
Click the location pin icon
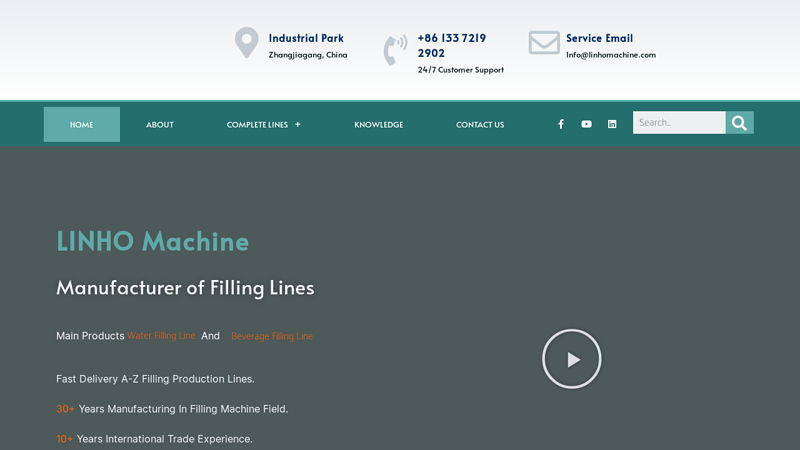click(x=246, y=42)
